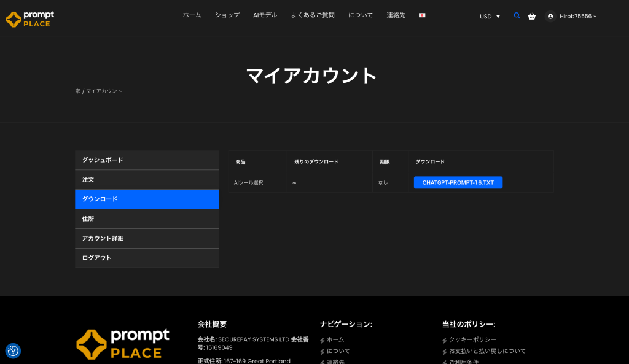Viewport: 629px width, 364px height.
Task: Open アカウント詳細 section
Action: (146, 239)
